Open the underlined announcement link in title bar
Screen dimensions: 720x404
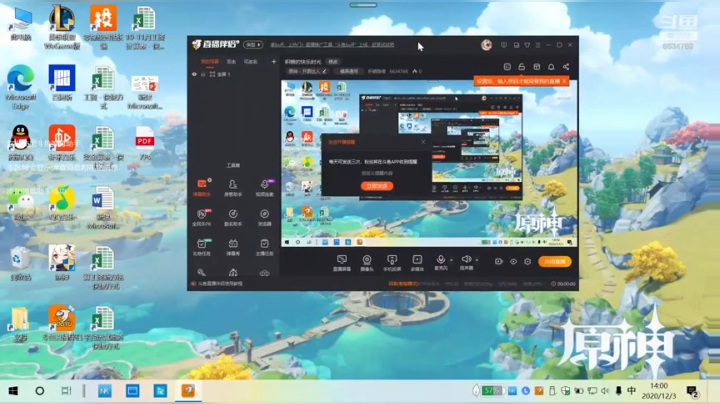point(332,45)
